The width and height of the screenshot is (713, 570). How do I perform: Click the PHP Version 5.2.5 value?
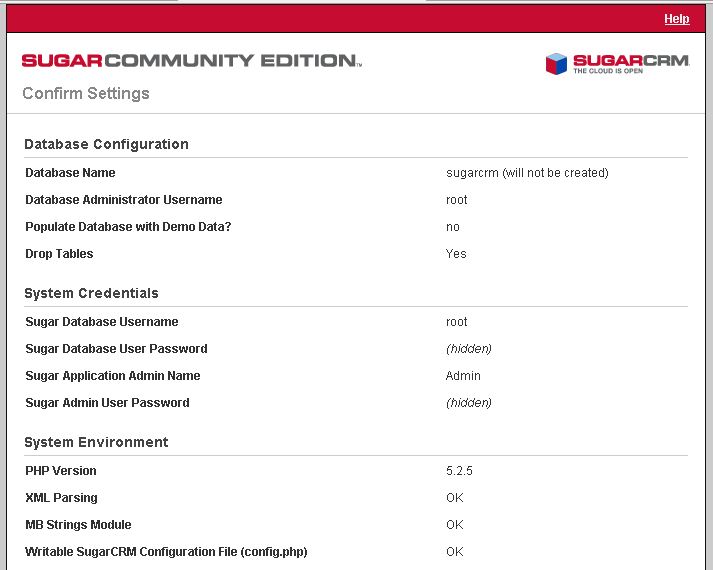(x=459, y=471)
